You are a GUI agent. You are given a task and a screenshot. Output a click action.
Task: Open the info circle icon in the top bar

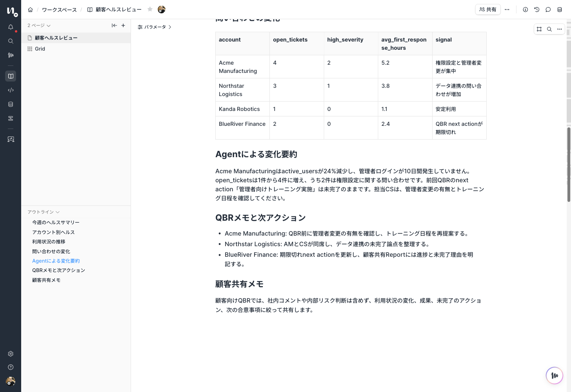pos(526,9)
